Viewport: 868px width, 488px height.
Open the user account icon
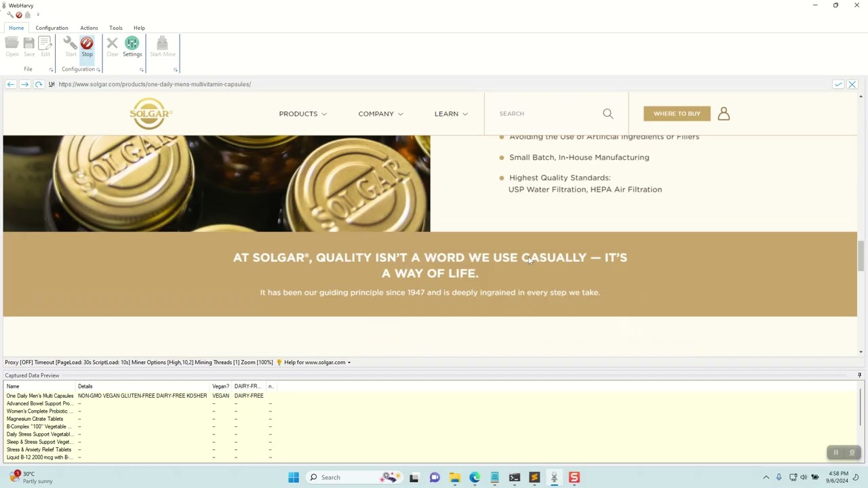click(x=724, y=114)
